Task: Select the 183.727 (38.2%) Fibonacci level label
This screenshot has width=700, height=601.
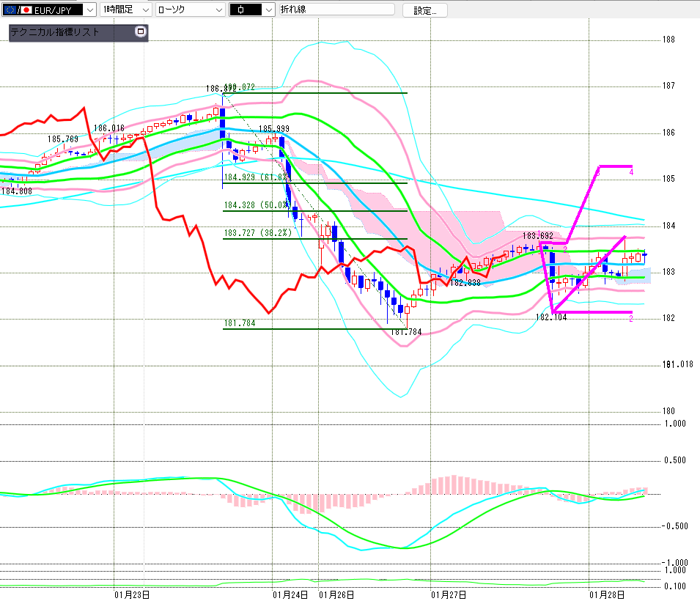Action: pos(257,233)
